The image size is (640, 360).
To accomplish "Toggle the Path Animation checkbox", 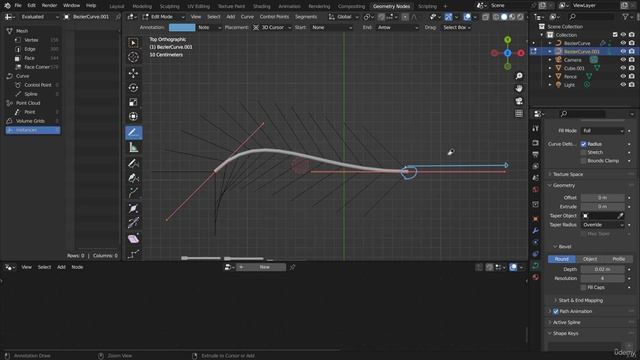I will [556, 311].
